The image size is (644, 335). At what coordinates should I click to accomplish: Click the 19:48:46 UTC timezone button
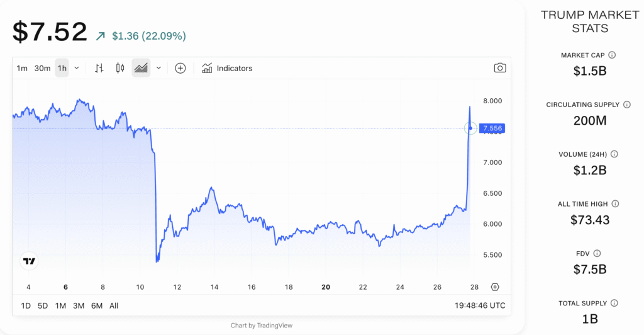click(479, 305)
